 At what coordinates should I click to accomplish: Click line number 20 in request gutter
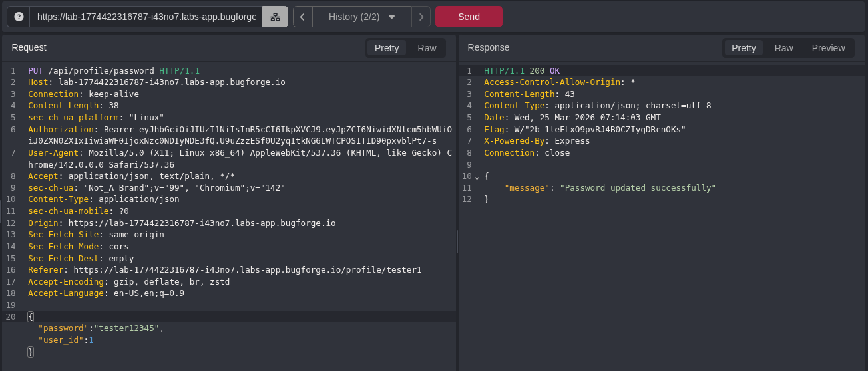point(11,317)
